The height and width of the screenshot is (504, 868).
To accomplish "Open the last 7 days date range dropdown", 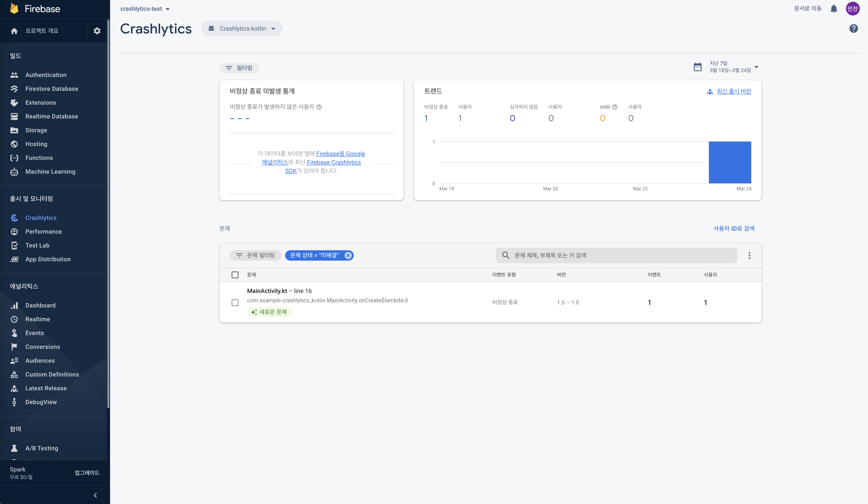I will click(x=726, y=67).
